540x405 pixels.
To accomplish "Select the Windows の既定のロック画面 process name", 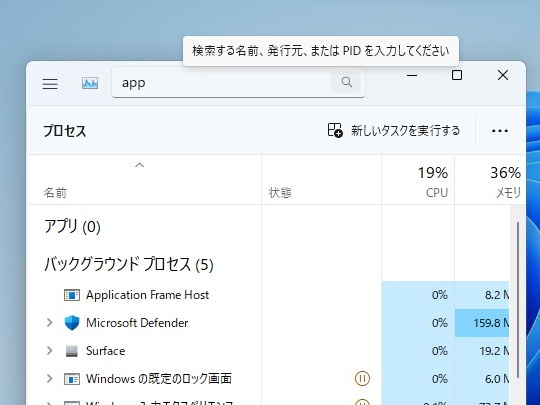I will tap(159, 378).
